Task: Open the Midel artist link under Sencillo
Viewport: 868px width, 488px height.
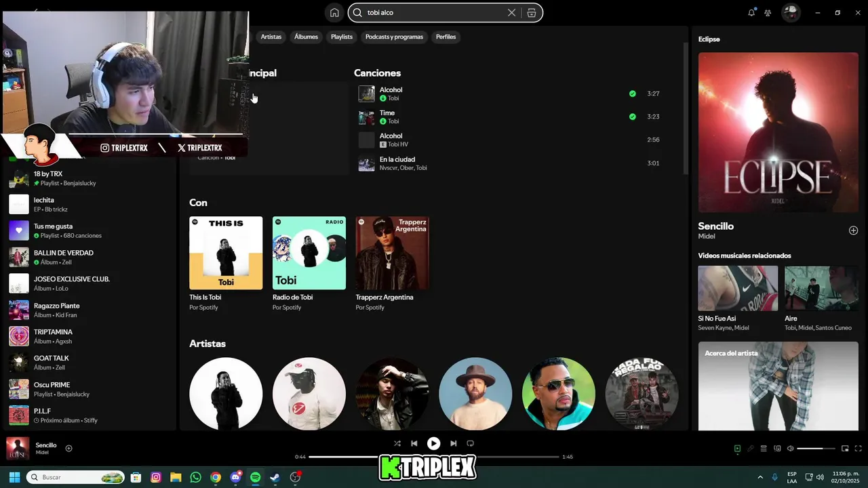Action: pyautogui.click(x=706, y=237)
